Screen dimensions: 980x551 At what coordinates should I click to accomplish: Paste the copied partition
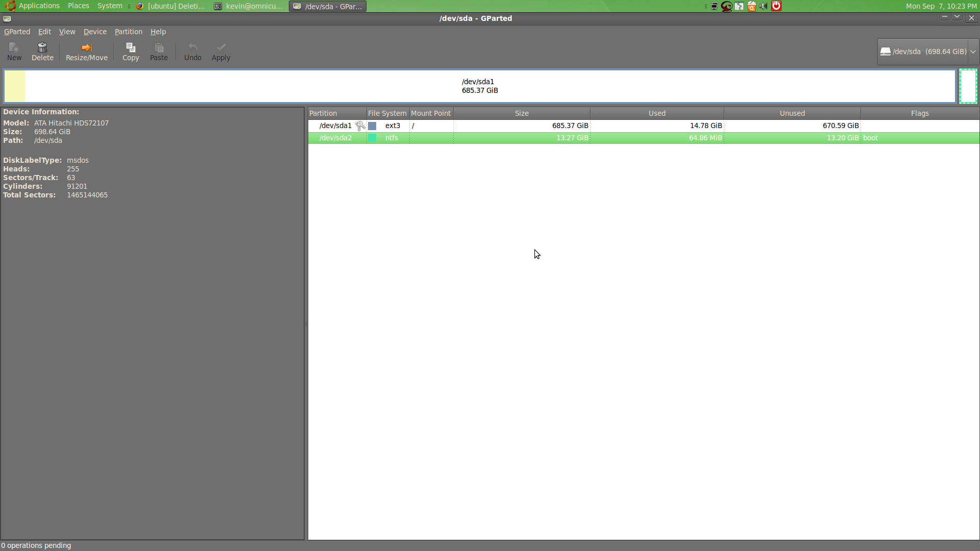[159, 51]
